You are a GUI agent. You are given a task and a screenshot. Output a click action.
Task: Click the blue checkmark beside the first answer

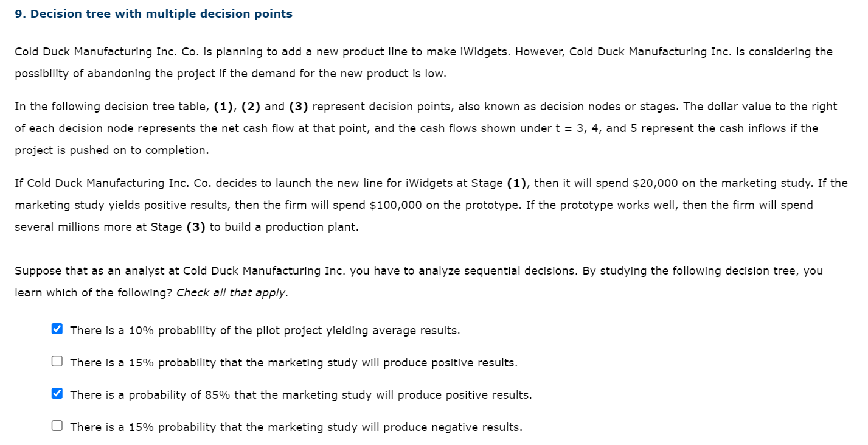coord(57,328)
